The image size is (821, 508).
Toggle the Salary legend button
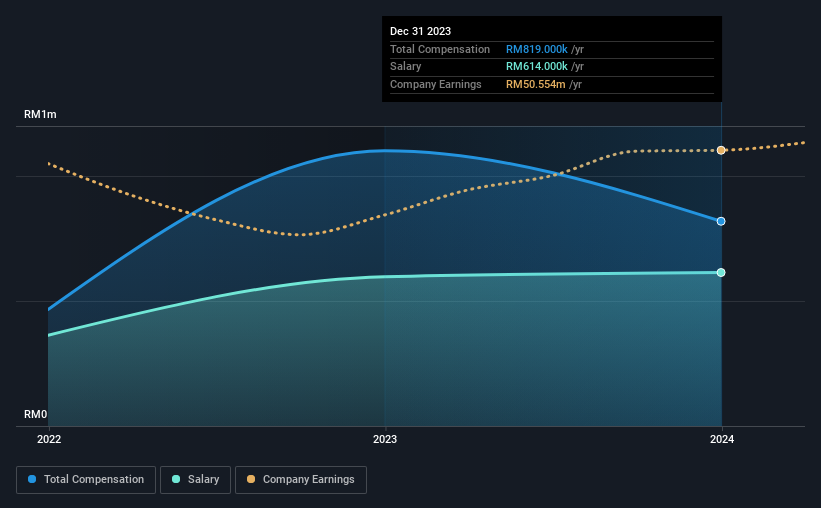195,480
